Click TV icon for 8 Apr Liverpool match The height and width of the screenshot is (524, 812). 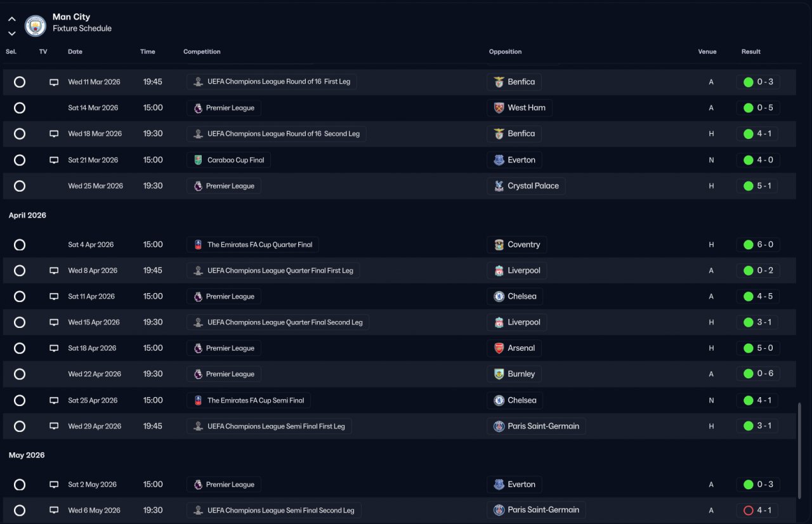54,271
